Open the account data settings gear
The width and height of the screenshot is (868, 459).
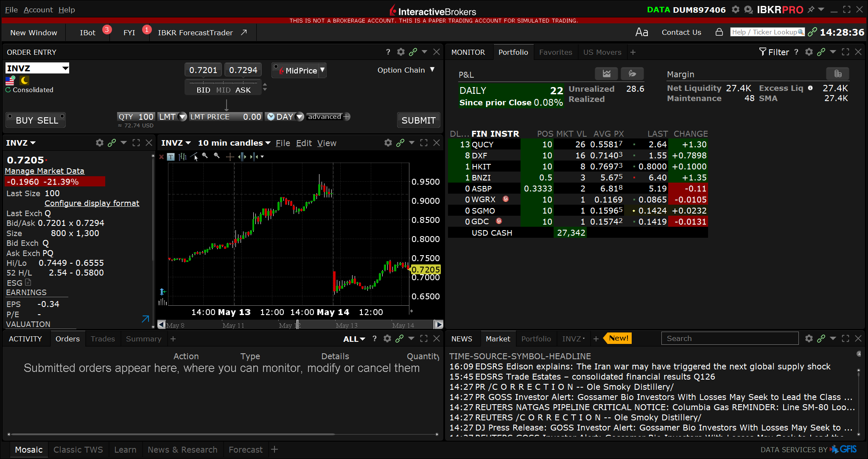pos(736,9)
